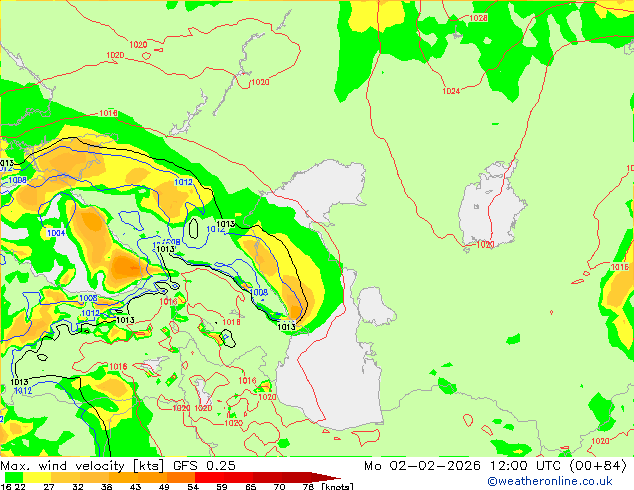
Task: Click the legend value '78'
Action: click(308, 486)
